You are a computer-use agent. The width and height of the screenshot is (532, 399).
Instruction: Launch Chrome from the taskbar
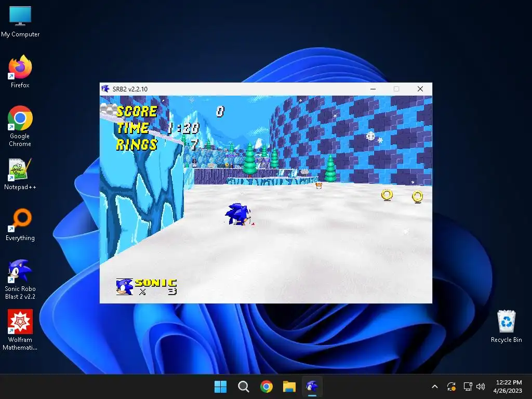click(267, 387)
